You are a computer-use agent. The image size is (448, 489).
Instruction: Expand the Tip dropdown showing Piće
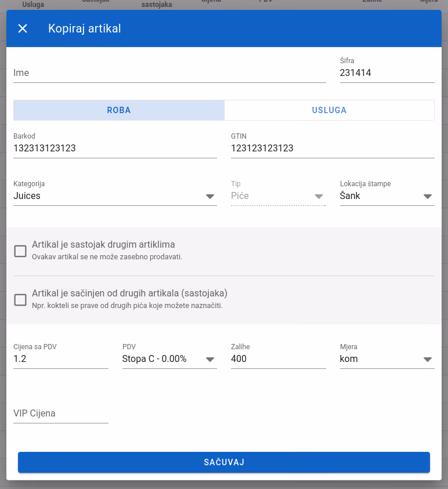point(279,196)
